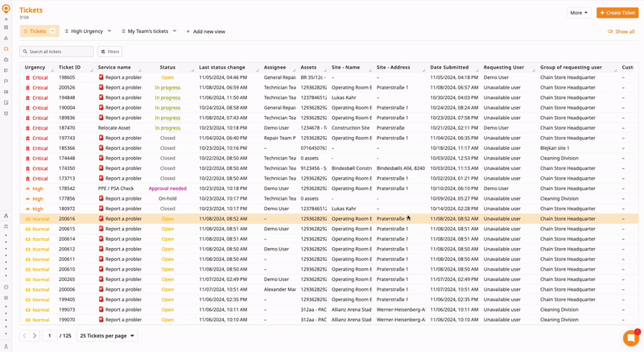Open the My Team's tickets dropdown chevron
The width and height of the screenshot is (644, 352).
point(175,31)
